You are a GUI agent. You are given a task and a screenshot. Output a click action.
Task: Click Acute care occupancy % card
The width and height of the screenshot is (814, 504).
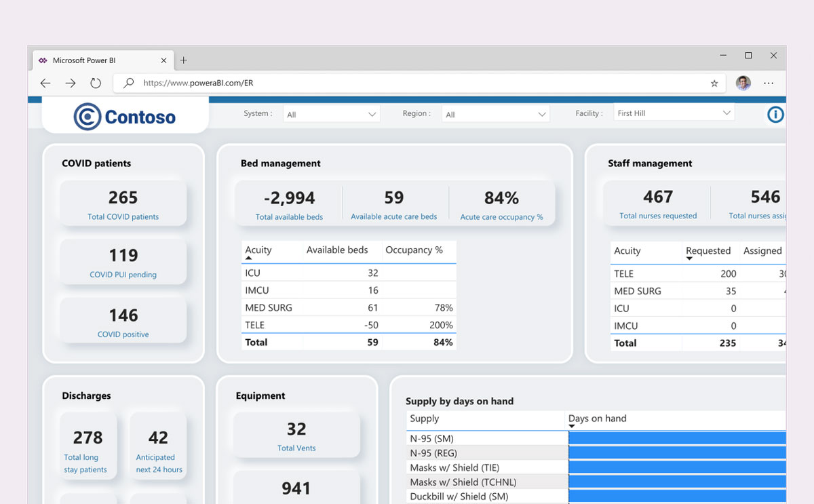pos(502,203)
